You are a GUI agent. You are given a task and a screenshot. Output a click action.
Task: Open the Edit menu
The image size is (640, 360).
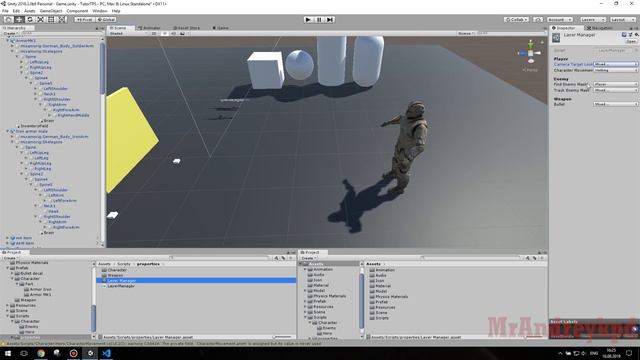pos(16,11)
